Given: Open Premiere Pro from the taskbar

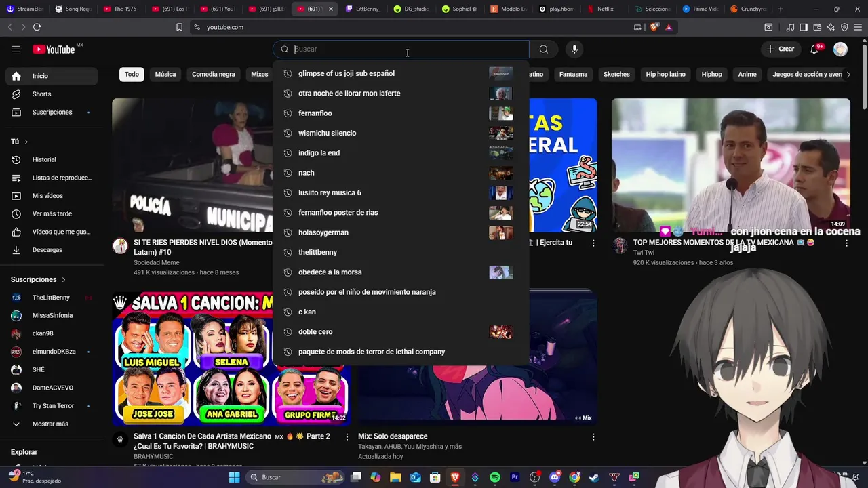Looking at the screenshot, I should tap(515, 477).
